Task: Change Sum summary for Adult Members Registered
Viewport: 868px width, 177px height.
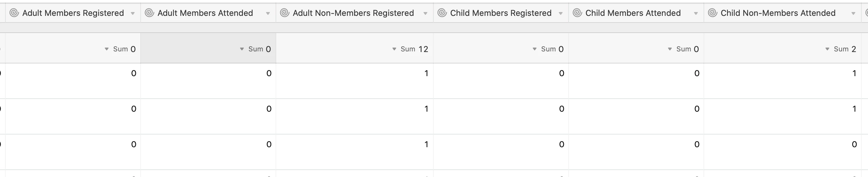Action: [x=120, y=49]
